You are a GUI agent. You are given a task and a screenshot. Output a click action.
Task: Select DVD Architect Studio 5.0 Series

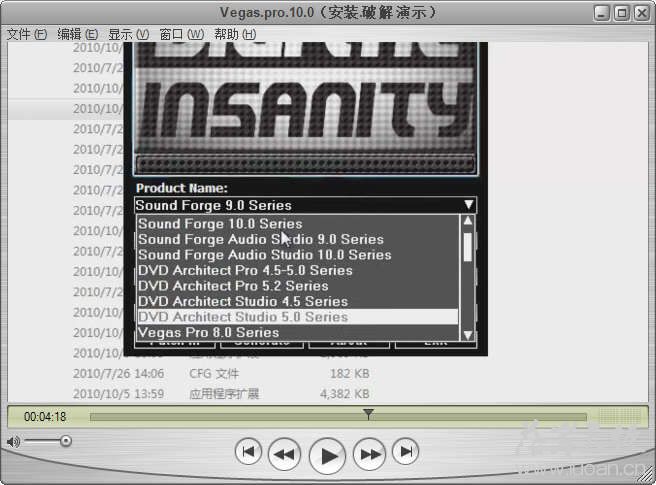(x=297, y=317)
